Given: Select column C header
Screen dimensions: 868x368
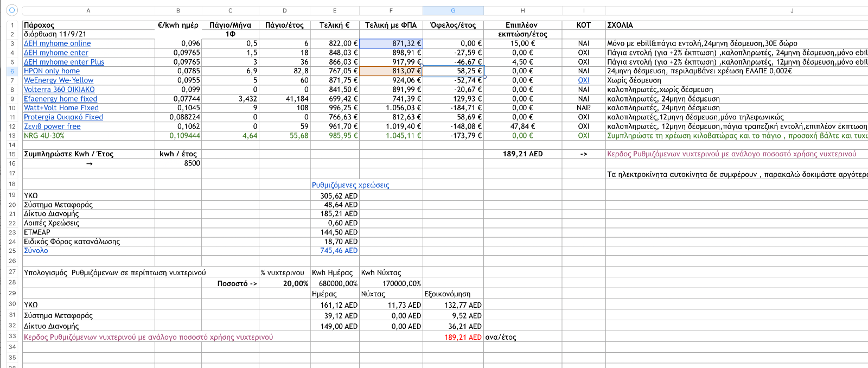Looking at the screenshot, I should click(x=230, y=10).
